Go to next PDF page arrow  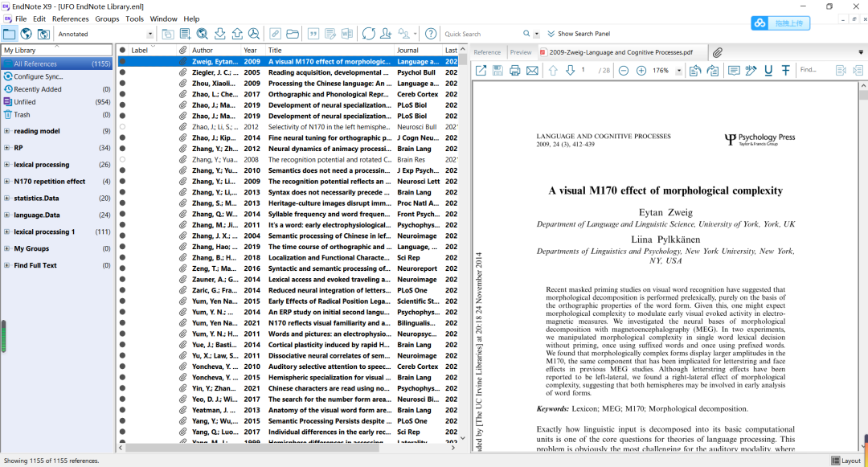(x=571, y=71)
